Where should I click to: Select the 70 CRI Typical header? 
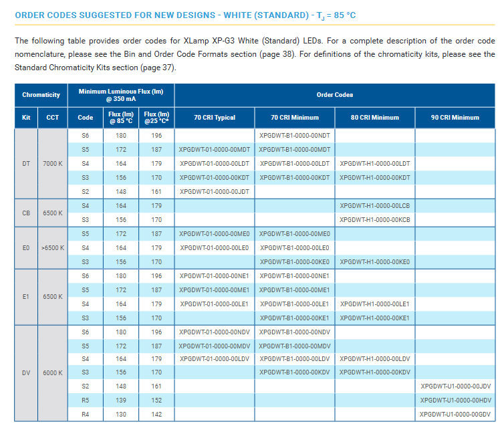coord(215,118)
